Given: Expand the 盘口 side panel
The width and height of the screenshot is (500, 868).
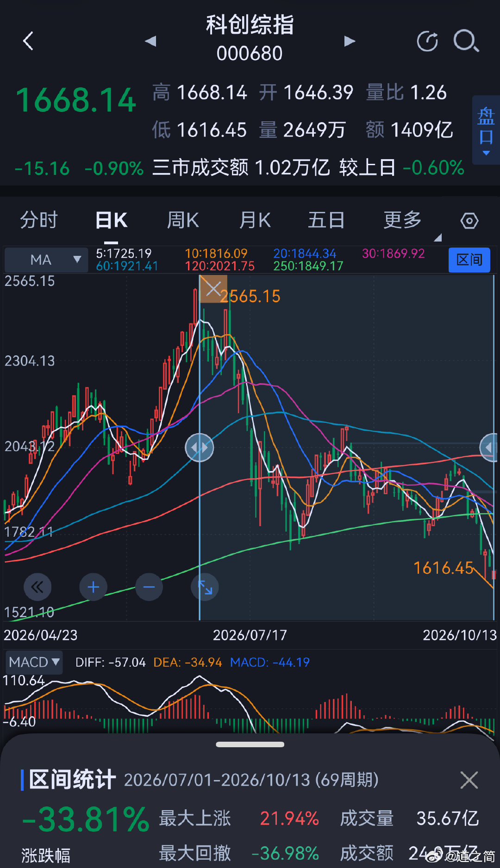Looking at the screenshot, I should [x=486, y=130].
